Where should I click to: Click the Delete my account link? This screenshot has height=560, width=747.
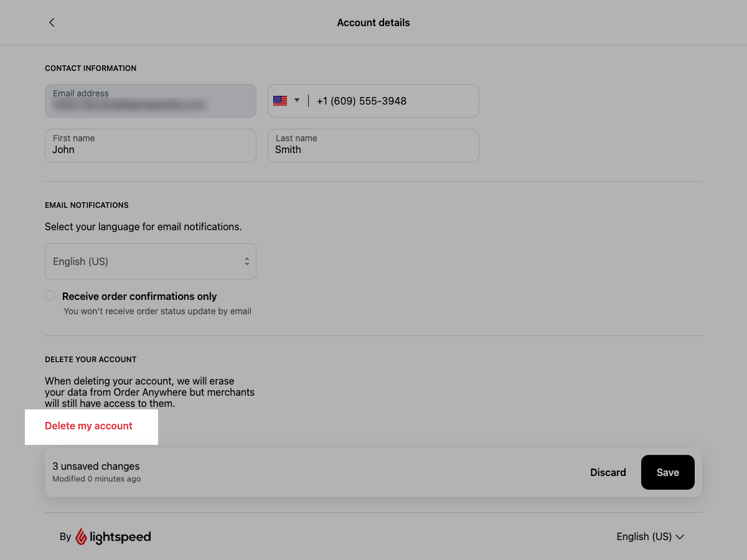tap(88, 426)
